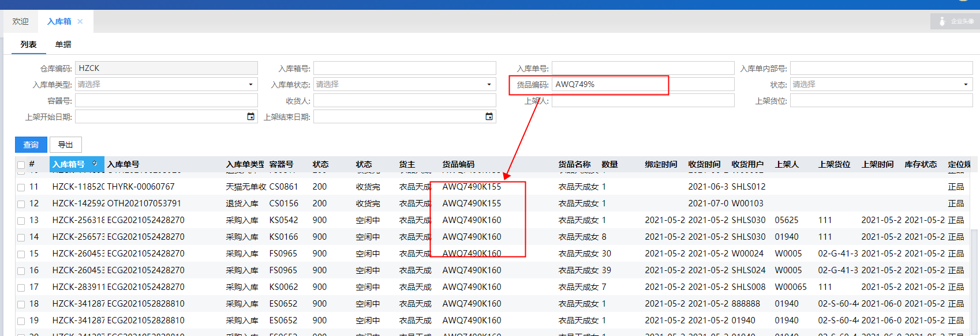The image size is (980, 336).
Task: Open the 上架开始日期 calendar picker
Action: (250, 116)
